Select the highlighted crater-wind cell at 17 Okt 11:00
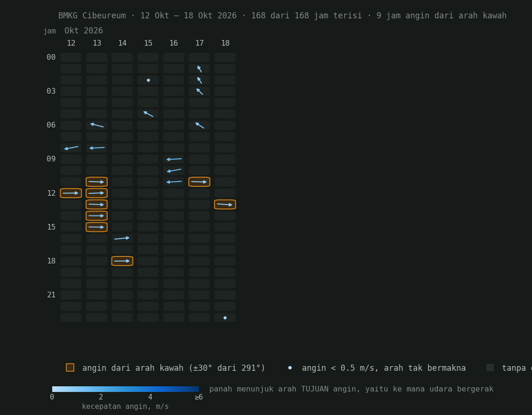 [199, 182]
